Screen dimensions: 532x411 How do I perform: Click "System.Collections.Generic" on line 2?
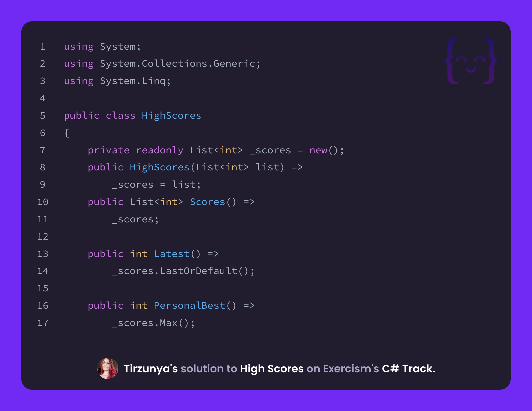(x=177, y=64)
